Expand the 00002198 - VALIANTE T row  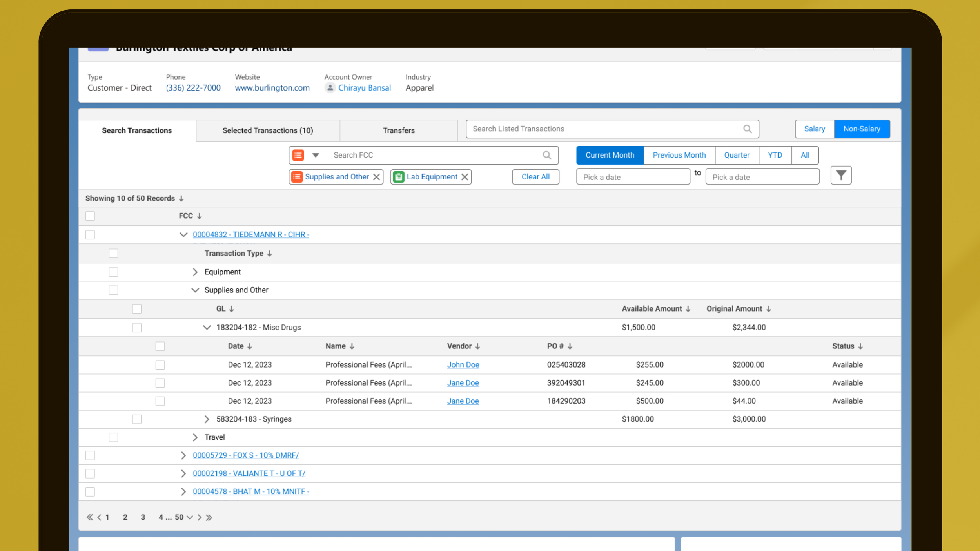(x=183, y=473)
